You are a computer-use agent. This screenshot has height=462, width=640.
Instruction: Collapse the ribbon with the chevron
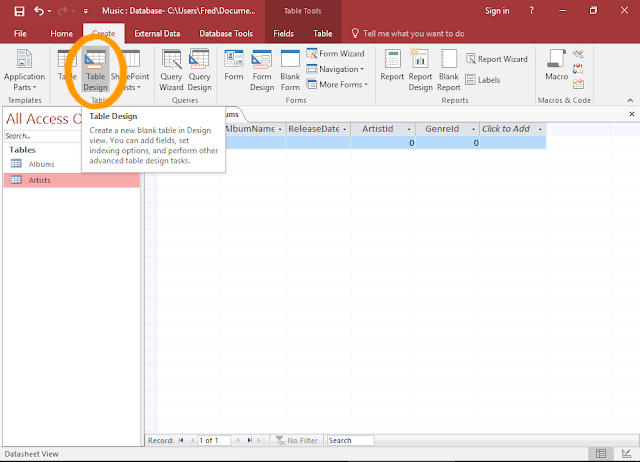[x=630, y=100]
